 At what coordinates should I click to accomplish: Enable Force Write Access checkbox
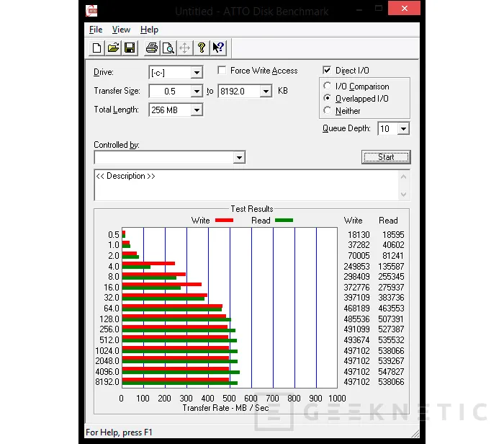coord(222,70)
